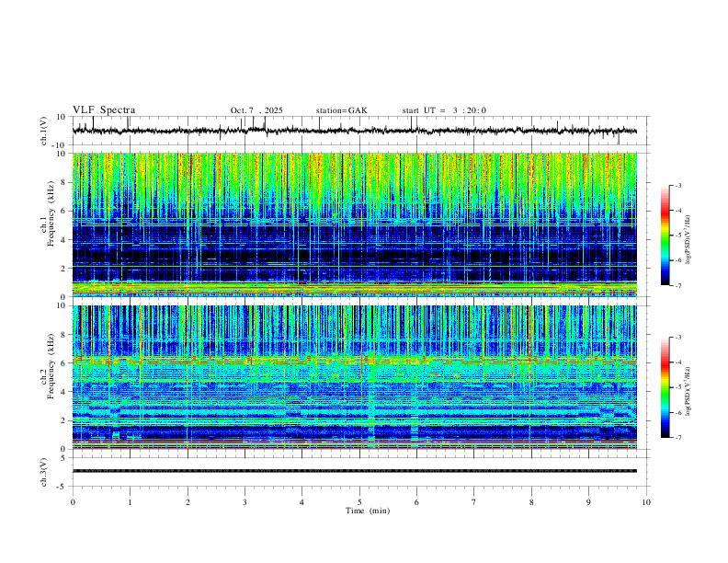Select the 'Oct. 7 , 2025' date label
The image size is (728, 563).
(256, 110)
